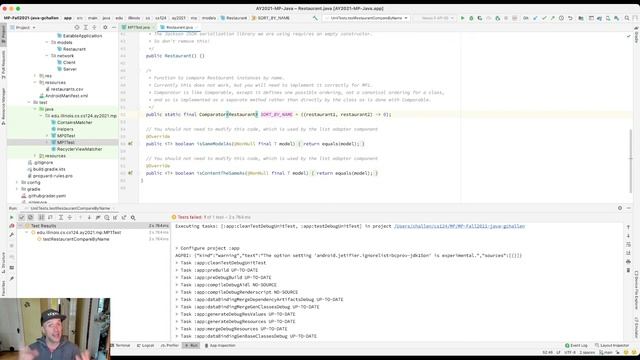Rerun tests from Run panel toolbar
Image resolution: width=640 pixels, height=360 pixels.
coord(11,218)
